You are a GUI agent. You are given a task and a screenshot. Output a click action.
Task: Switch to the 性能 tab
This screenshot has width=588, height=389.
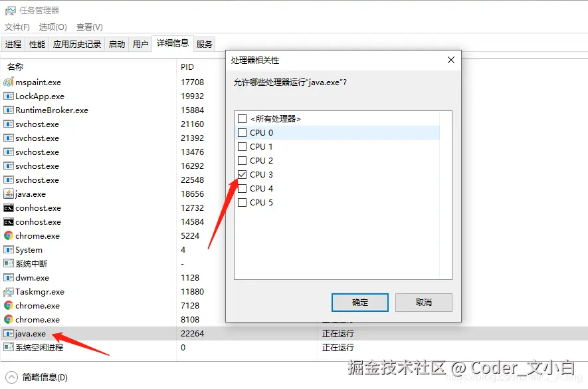[37, 45]
